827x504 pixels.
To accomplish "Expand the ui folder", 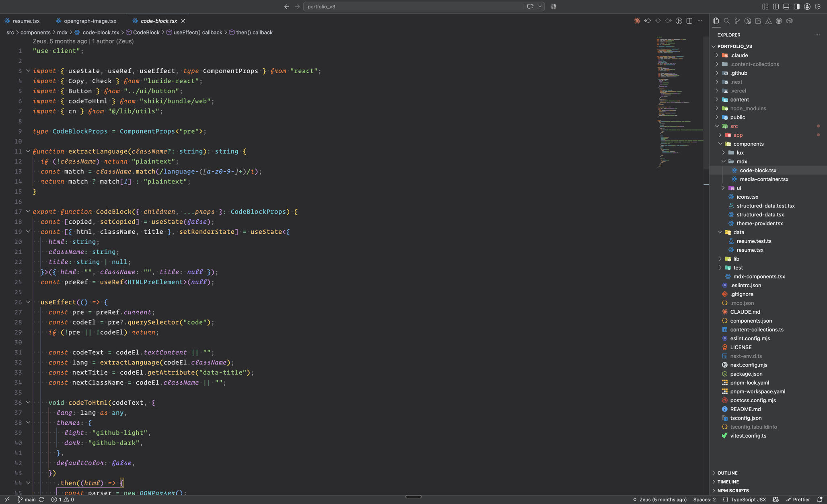I will point(723,188).
